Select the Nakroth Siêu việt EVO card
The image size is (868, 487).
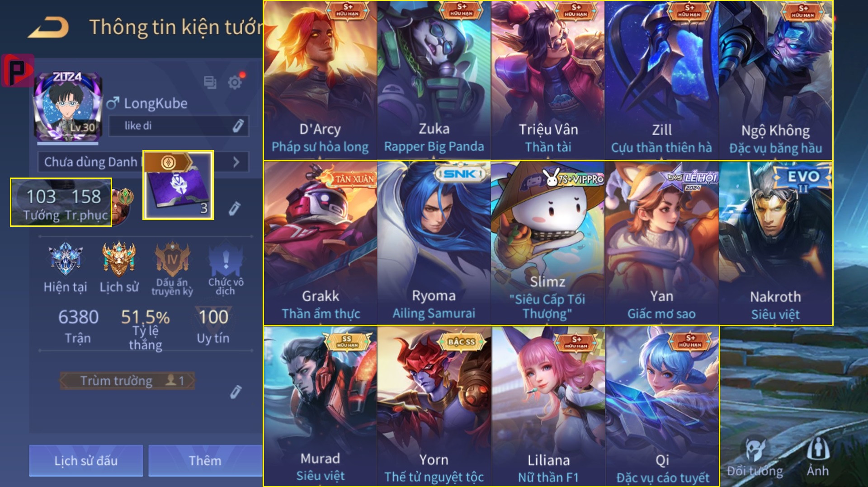[x=775, y=243]
